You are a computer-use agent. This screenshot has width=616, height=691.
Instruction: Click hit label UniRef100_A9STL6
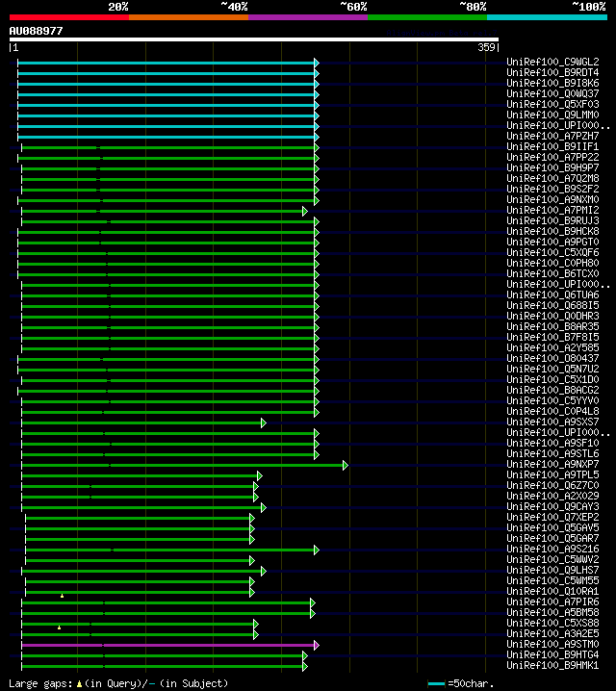[x=552, y=453]
